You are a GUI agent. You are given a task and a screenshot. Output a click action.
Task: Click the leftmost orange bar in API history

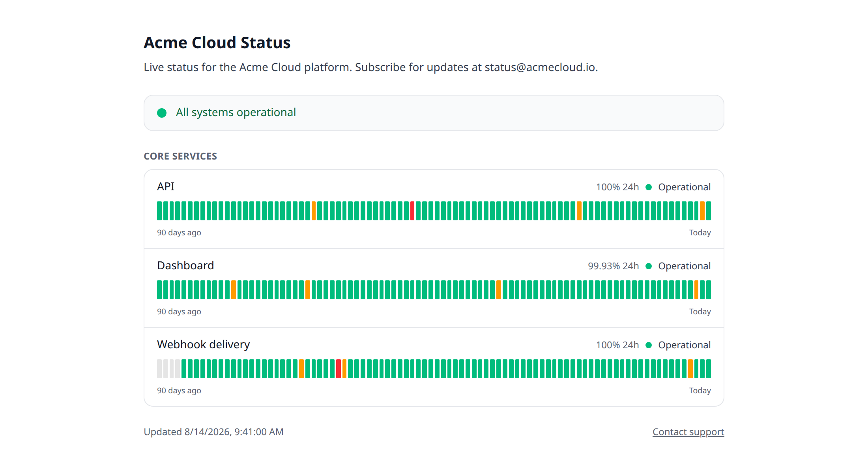(x=314, y=211)
